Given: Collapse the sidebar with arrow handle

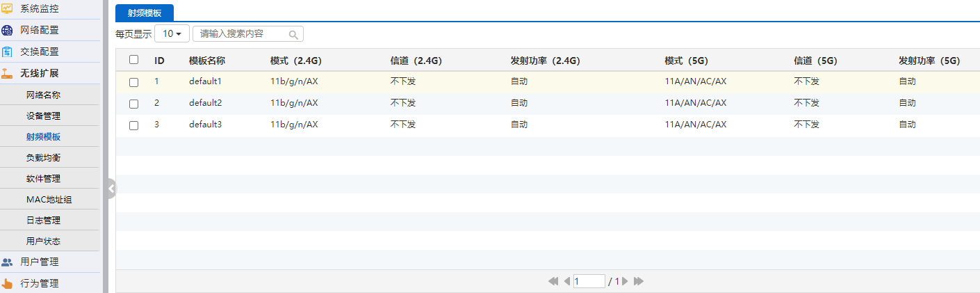Looking at the screenshot, I should pyautogui.click(x=111, y=189).
